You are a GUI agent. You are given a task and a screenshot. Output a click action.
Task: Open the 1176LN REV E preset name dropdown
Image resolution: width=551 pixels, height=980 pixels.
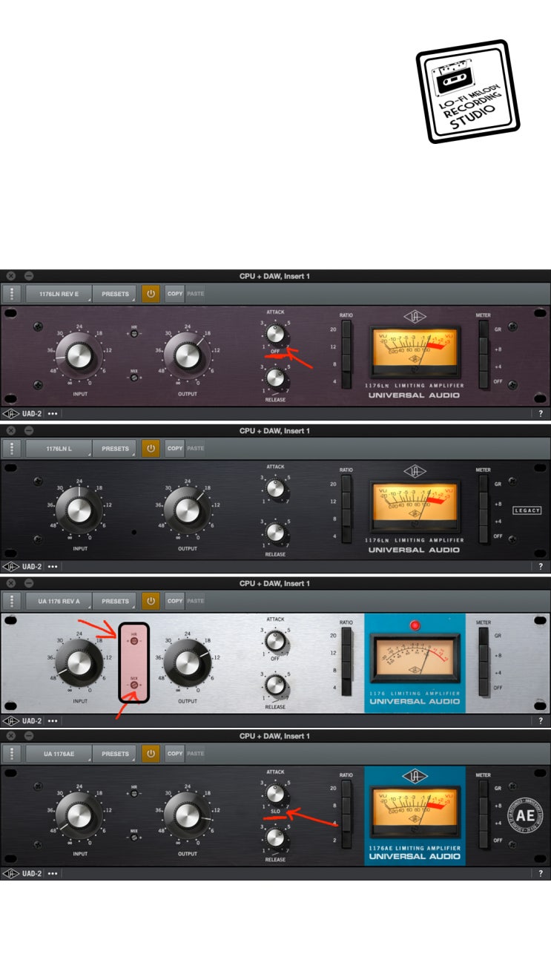pyautogui.click(x=59, y=294)
